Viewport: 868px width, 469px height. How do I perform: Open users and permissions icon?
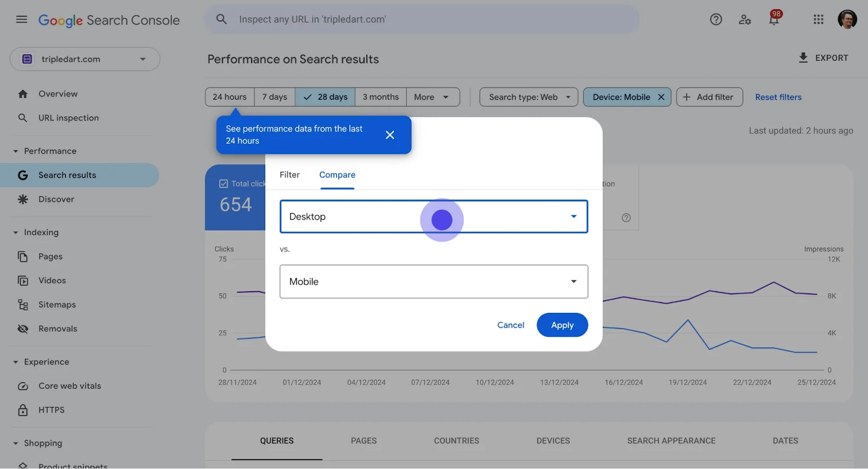(745, 20)
